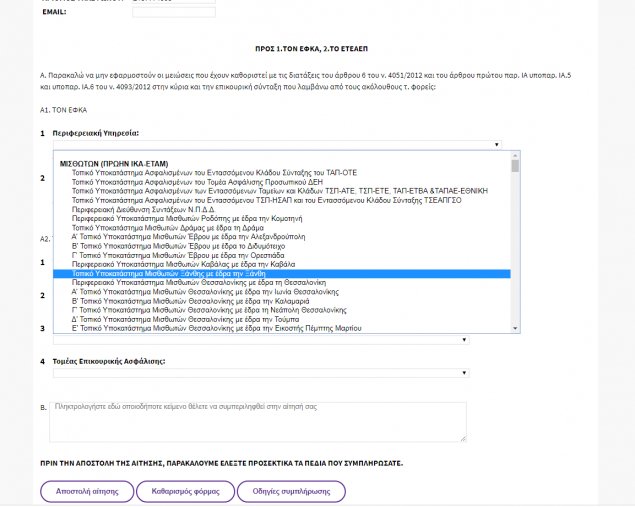Screen dimensions: 635x507
Task: Select the Αλεξανδρούπολη Έβρου branch option
Action: [200, 237]
